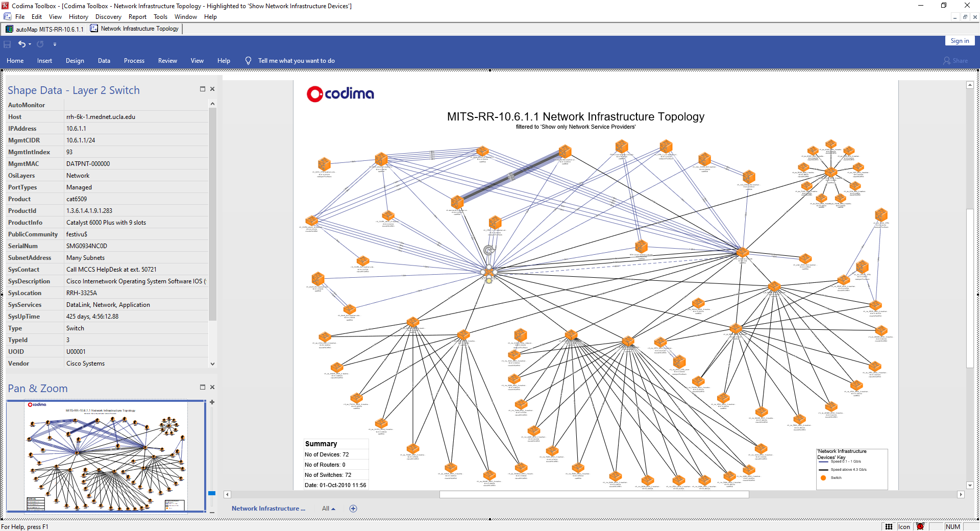This screenshot has width=980, height=531.
Task: Click the Save icon in quick access toolbar
Action: tap(7, 44)
